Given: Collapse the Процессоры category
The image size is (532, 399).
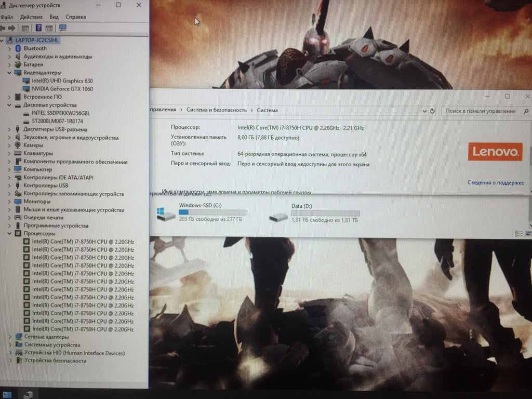Looking at the screenshot, I should (x=9, y=233).
